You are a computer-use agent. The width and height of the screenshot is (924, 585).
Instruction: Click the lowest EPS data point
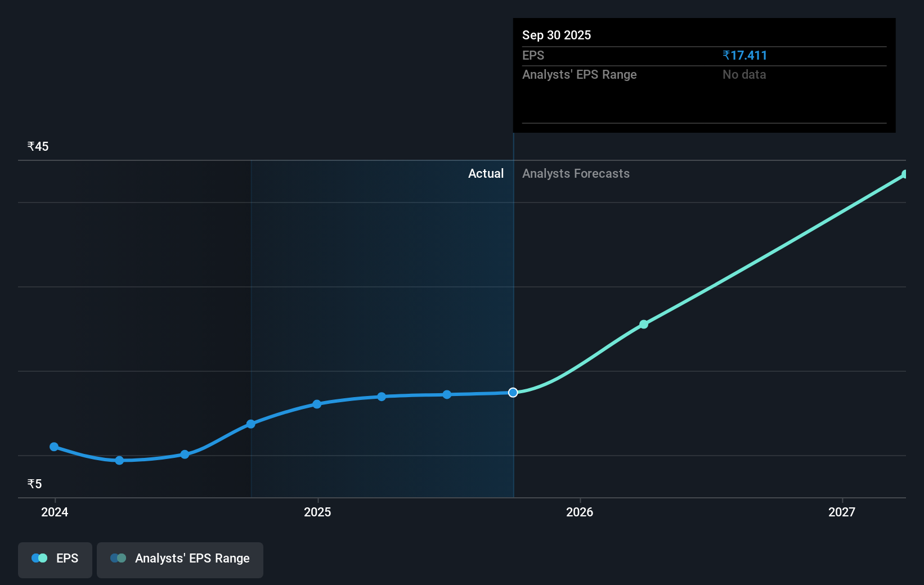pyautogui.click(x=119, y=461)
